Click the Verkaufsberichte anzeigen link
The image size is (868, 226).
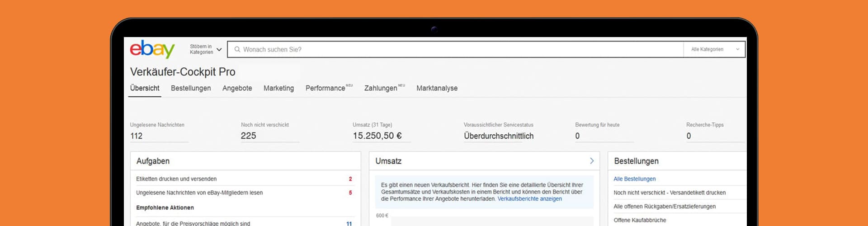(x=530, y=199)
